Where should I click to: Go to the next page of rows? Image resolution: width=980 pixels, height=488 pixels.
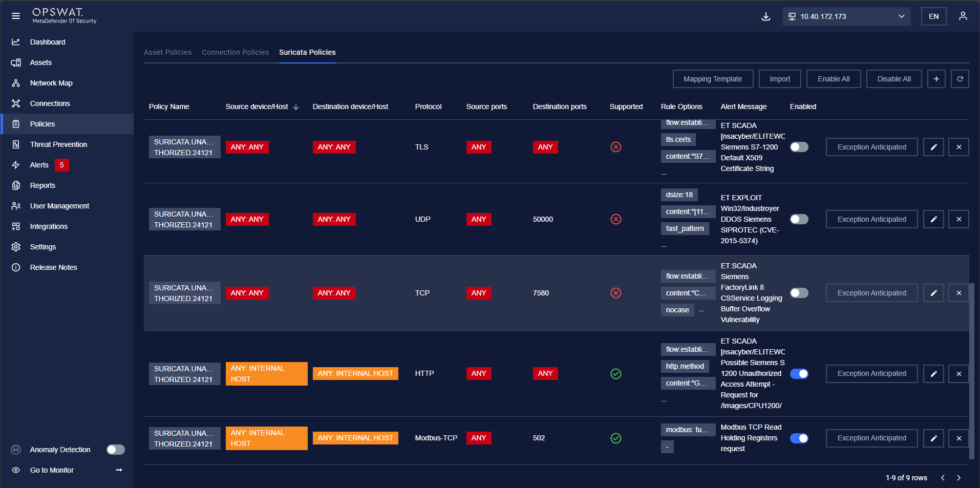pos(959,478)
